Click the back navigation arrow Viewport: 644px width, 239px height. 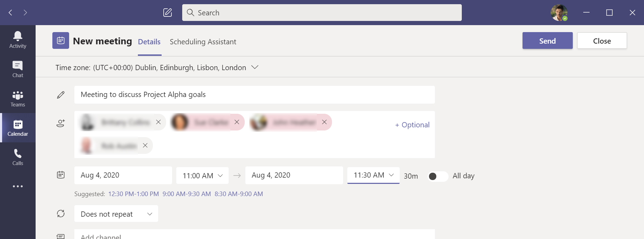pos(10,13)
